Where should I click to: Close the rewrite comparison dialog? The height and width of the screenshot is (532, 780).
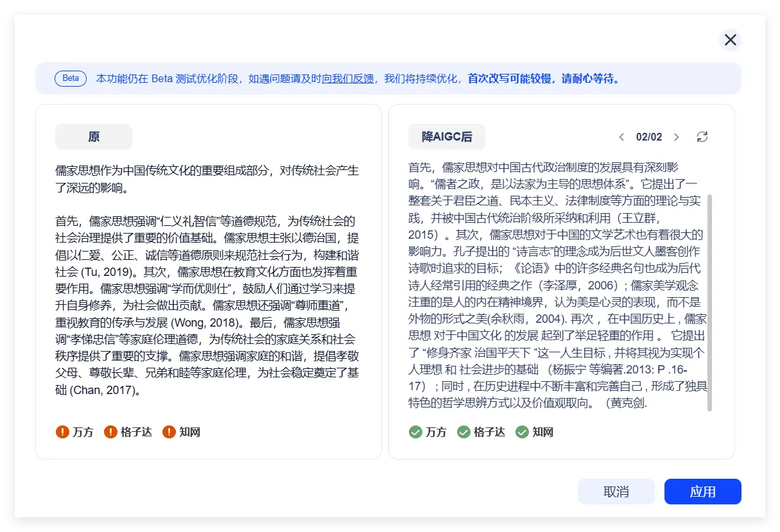731,39
